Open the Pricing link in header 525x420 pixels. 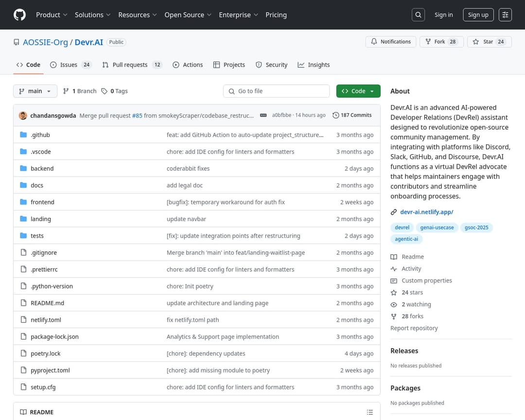[x=276, y=15]
